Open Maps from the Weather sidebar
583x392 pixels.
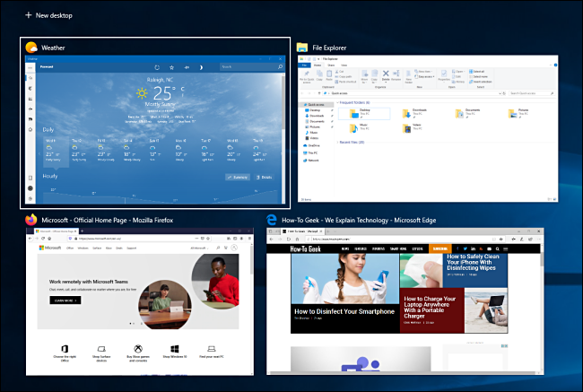[x=30, y=89]
